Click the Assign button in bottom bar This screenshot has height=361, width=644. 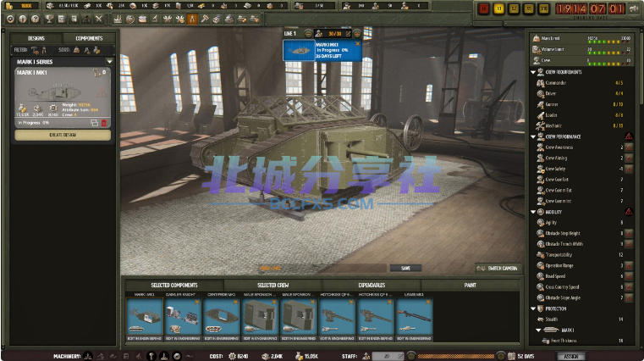coord(571,357)
